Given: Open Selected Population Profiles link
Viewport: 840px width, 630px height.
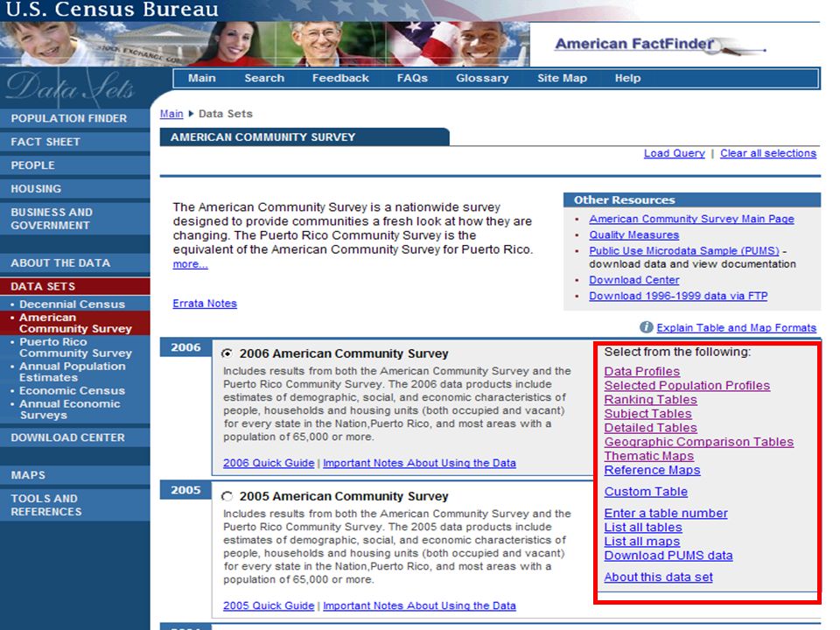Looking at the screenshot, I should point(687,385).
